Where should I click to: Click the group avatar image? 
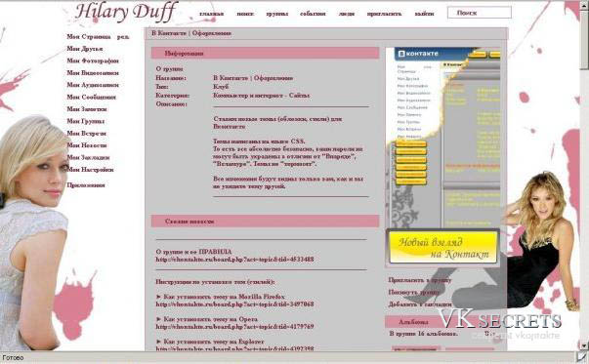(x=443, y=157)
